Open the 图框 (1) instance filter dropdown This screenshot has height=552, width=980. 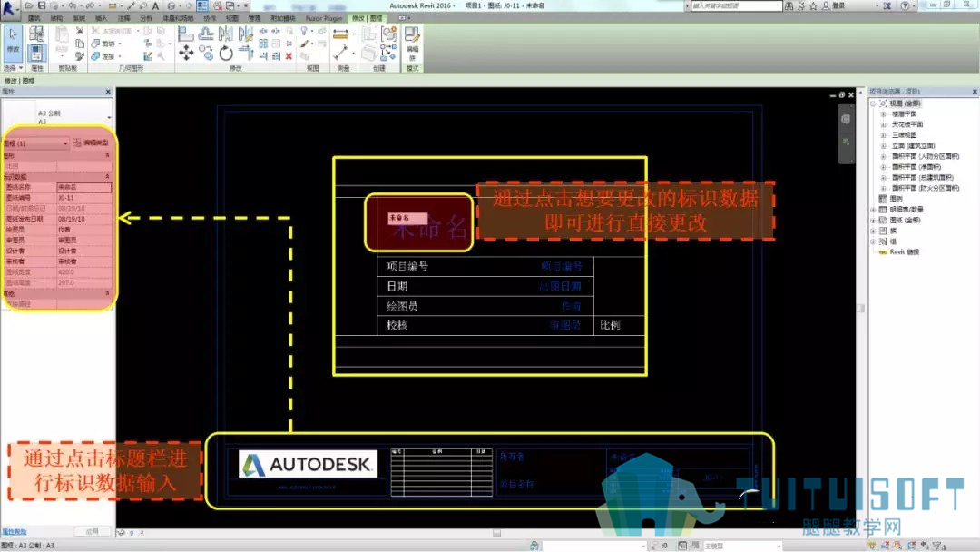[35, 143]
